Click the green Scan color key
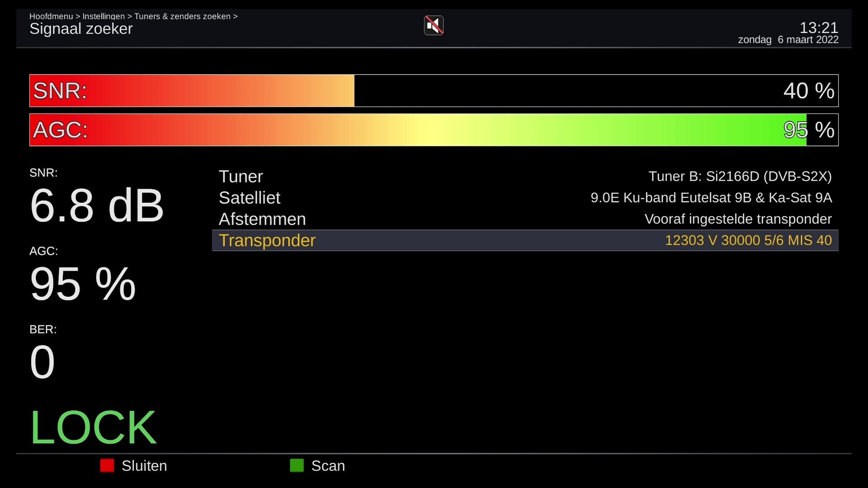This screenshot has width=868, height=488. tap(297, 465)
